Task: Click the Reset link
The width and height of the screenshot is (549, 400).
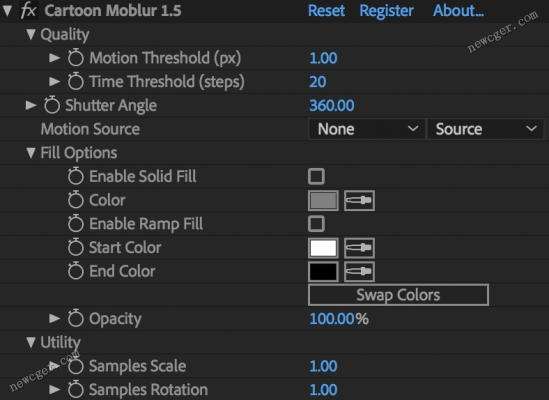Action: click(x=326, y=11)
